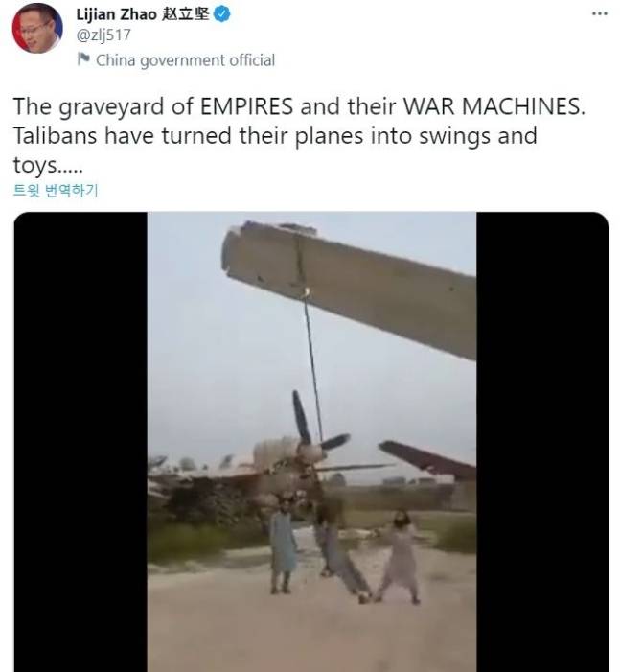Click the 트윗 번역하기 translate link
Image resolution: width=620 pixels, height=672 pixels.
(56, 190)
